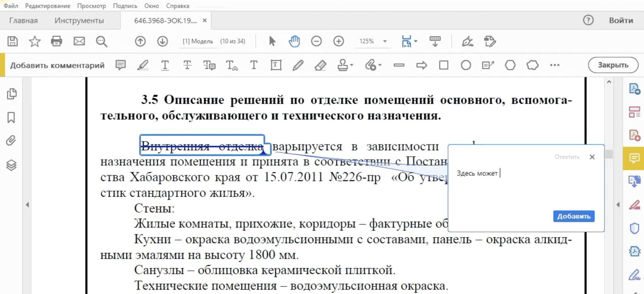
Task: Activate the hand pan tool
Action: [294, 41]
